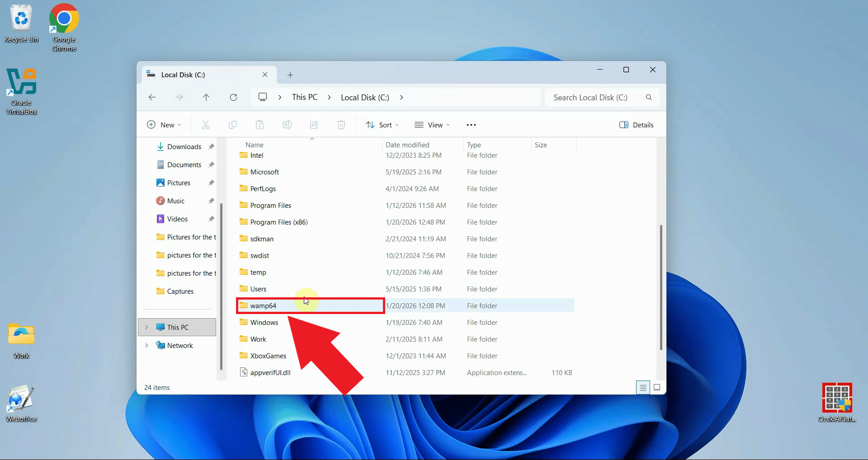
Task: Navigate up one folder level with the up arrow
Action: point(206,97)
